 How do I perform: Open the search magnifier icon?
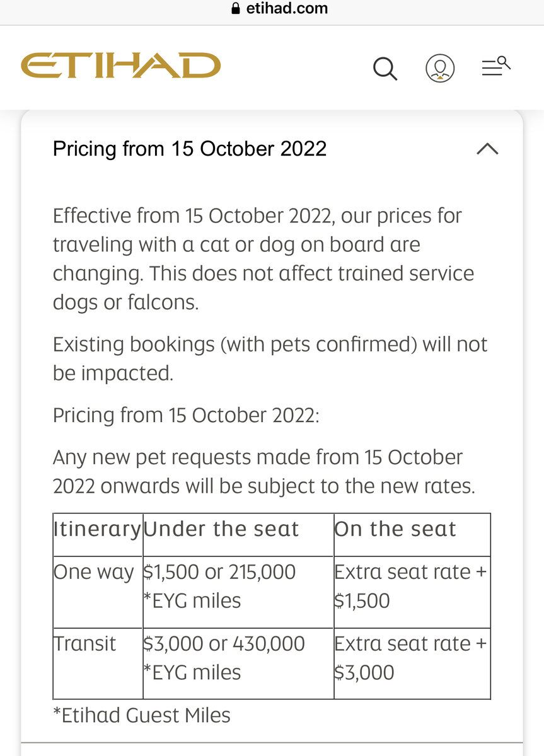(385, 68)
